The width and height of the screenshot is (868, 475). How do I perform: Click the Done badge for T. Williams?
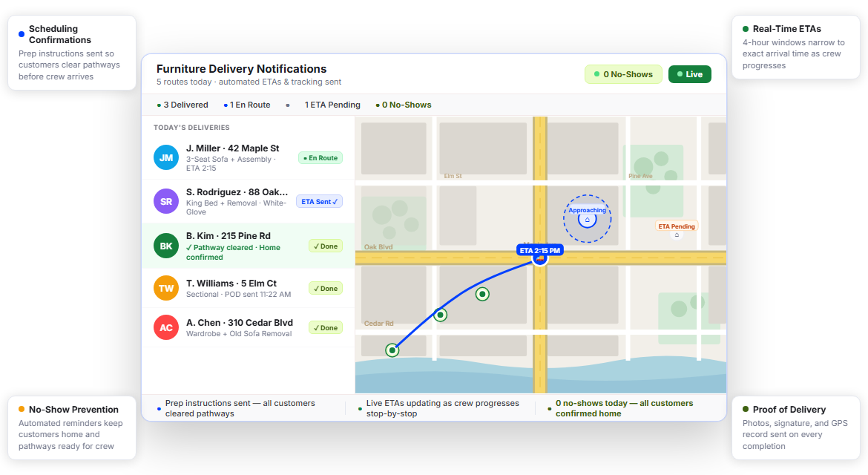326,289
